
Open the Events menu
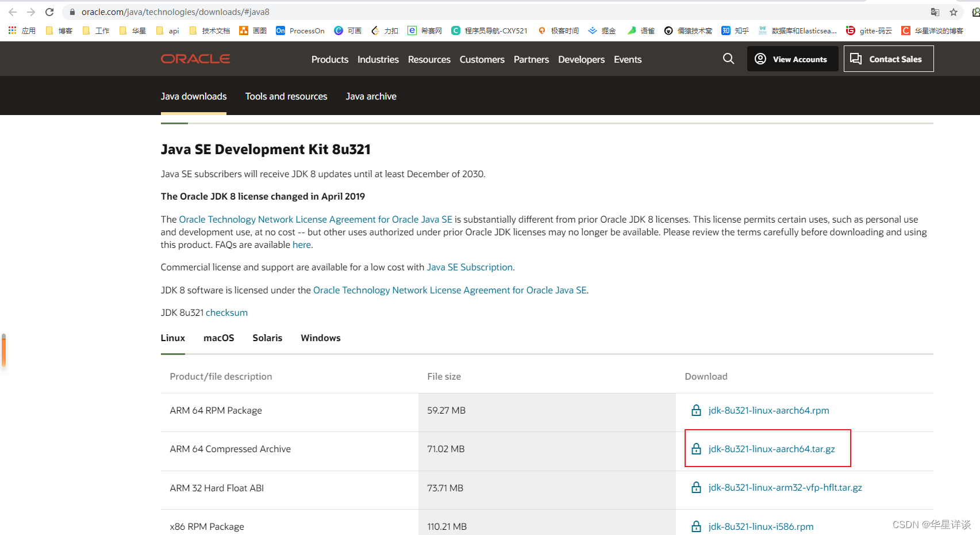628,59
